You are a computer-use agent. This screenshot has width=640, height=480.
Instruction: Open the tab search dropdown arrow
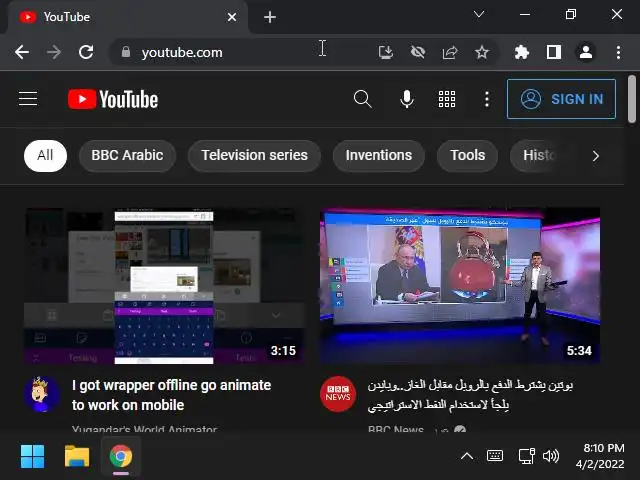click(x=479, y=14)
